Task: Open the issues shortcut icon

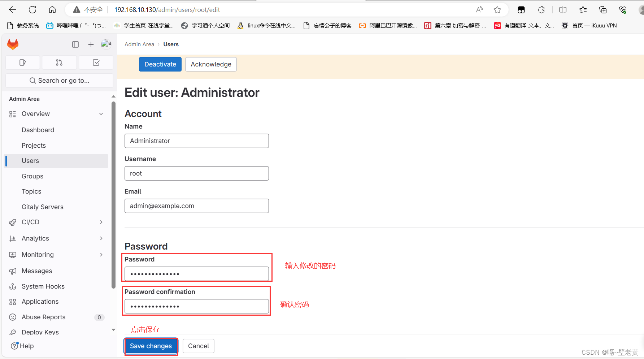Action: pyautogui.click(x=23, y=62)
